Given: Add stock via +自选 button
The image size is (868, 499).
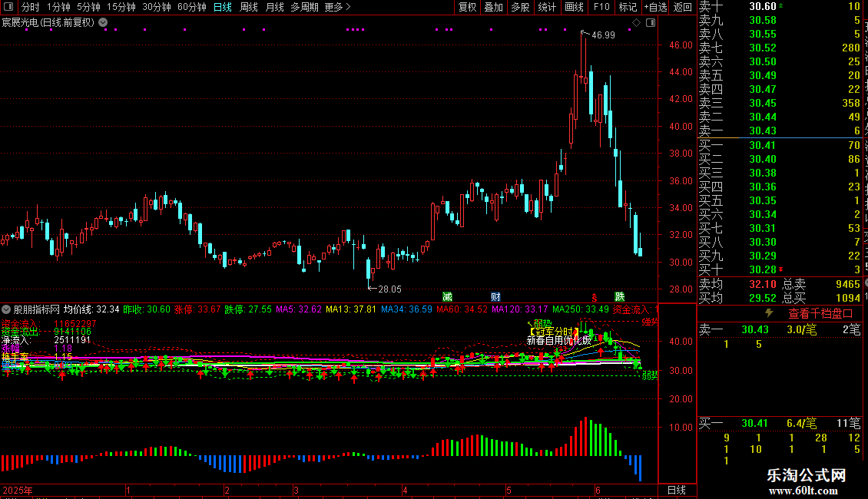Looking at the screenshot, I should 656,7.
